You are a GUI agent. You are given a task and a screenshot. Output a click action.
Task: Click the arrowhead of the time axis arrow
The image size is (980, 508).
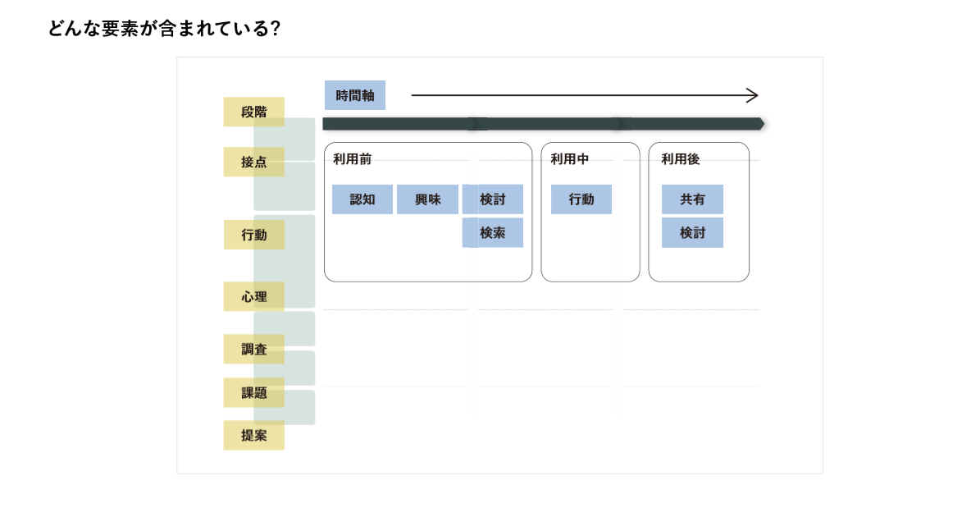(753, 96)
